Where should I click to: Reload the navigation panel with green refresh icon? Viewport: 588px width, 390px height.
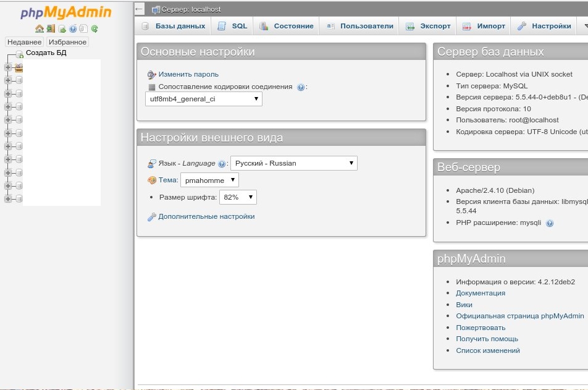(x=94, y=28)
